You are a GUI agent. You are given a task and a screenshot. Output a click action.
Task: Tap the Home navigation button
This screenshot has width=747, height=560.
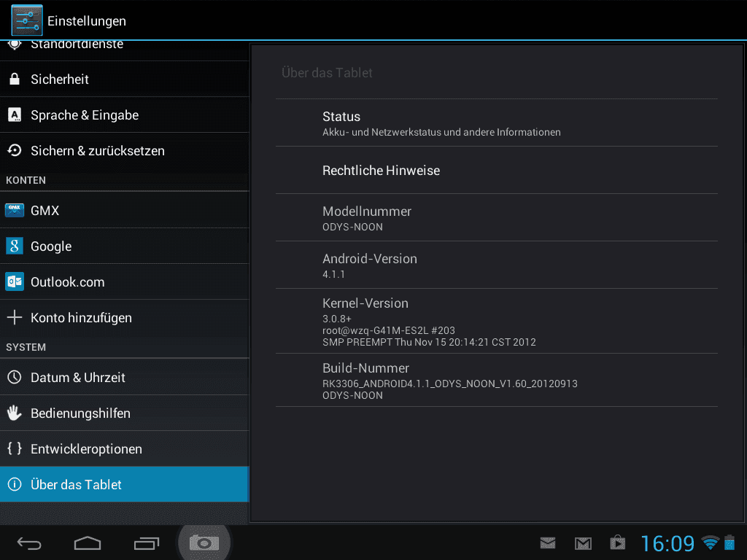(x=88, y=542)
